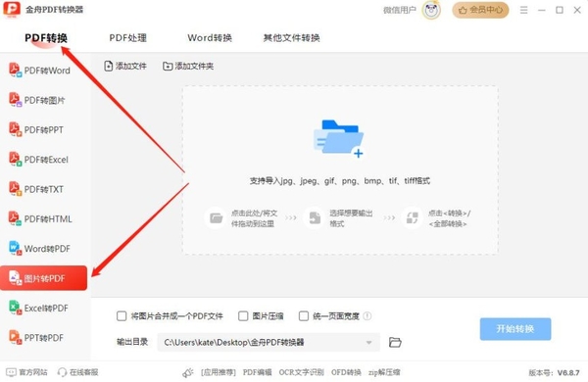Maximize the application window
Image resolution: width=588 pixels, height=382 pixels.
560,10
